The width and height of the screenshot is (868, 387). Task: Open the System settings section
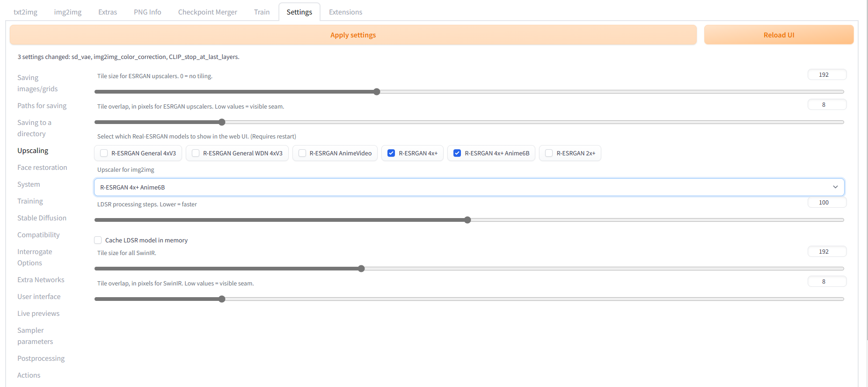point(29,184)
